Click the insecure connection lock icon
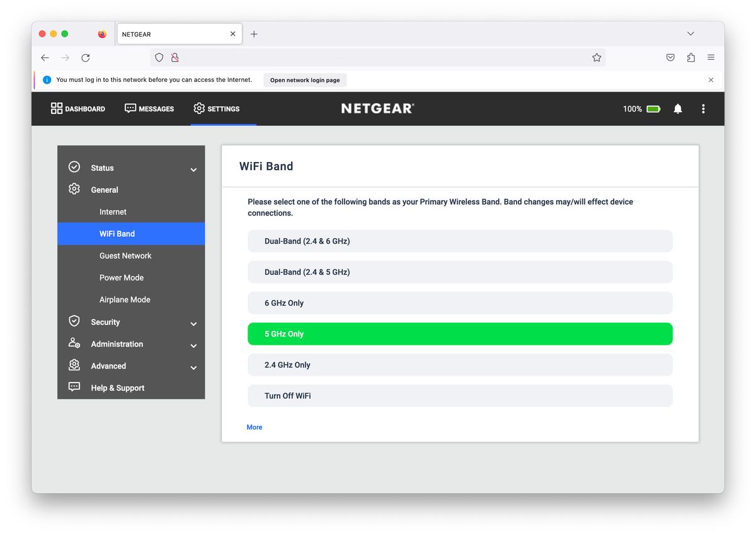The height and width of the screenshot is (535, 756). point(175,57)
